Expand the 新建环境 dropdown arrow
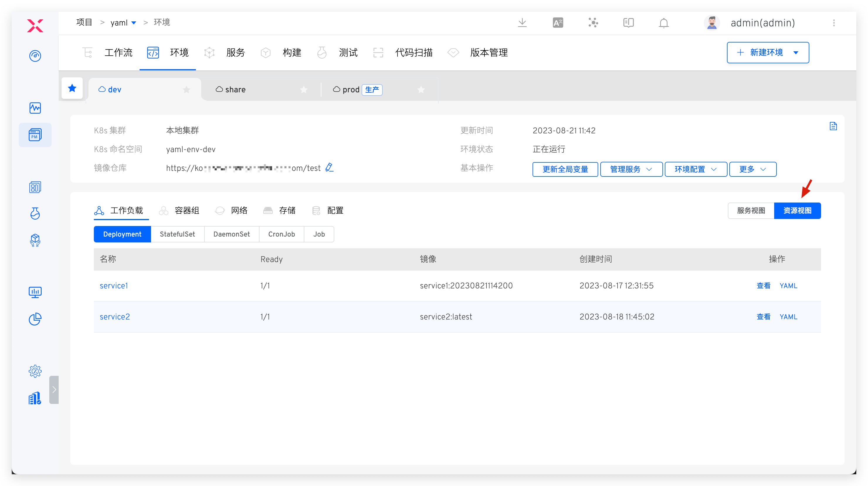Screen dimensions: 868x486 tap(796, 52)
